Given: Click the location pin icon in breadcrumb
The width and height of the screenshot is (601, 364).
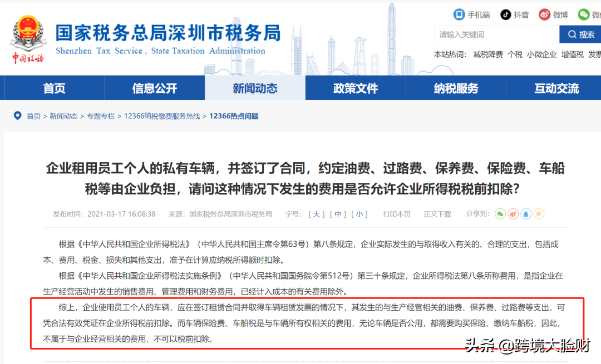Looking at the screenshot, I should tap(17, 116).
